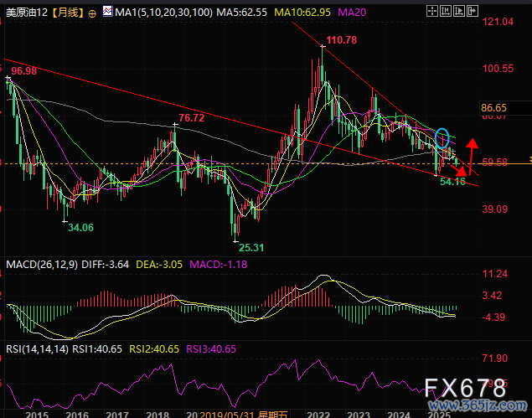This screenshot has width=532, height=418.
Task: Click the small chart icon before MA1
Action: [107, 13]
